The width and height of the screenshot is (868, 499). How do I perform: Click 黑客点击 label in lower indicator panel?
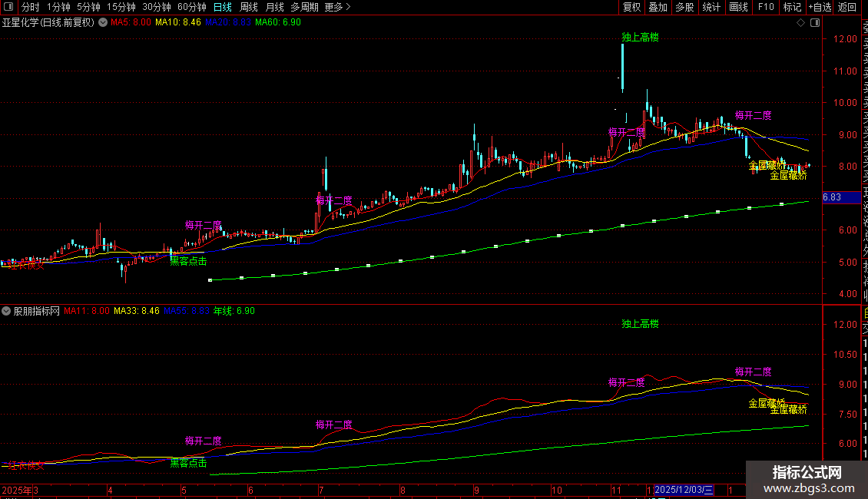[188, 463]
